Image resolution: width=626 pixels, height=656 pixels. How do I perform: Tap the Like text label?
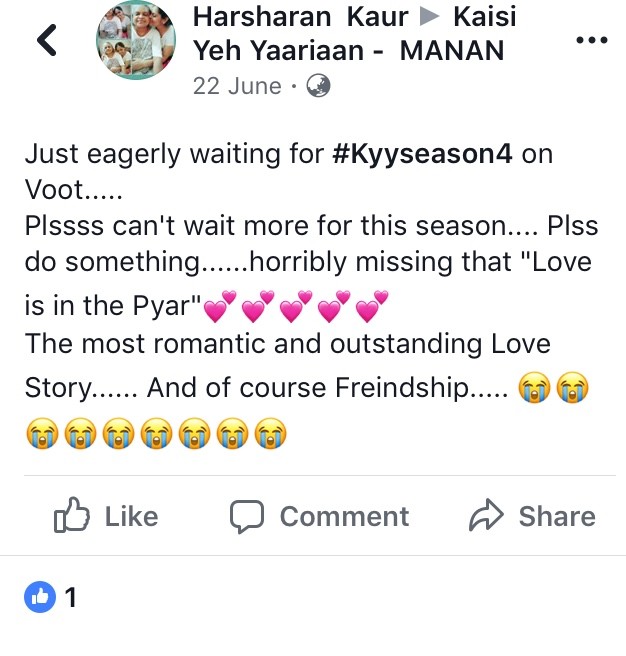tap(131, 516)
